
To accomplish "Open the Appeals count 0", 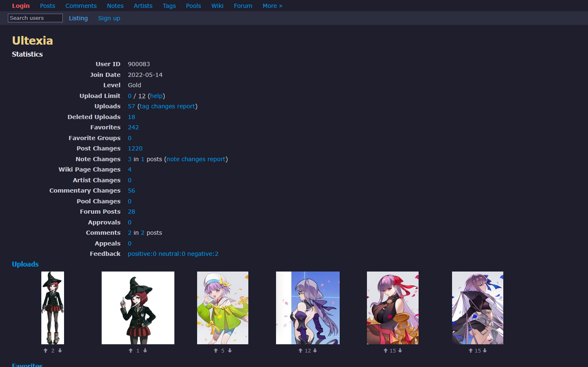I will pos(130,243).
